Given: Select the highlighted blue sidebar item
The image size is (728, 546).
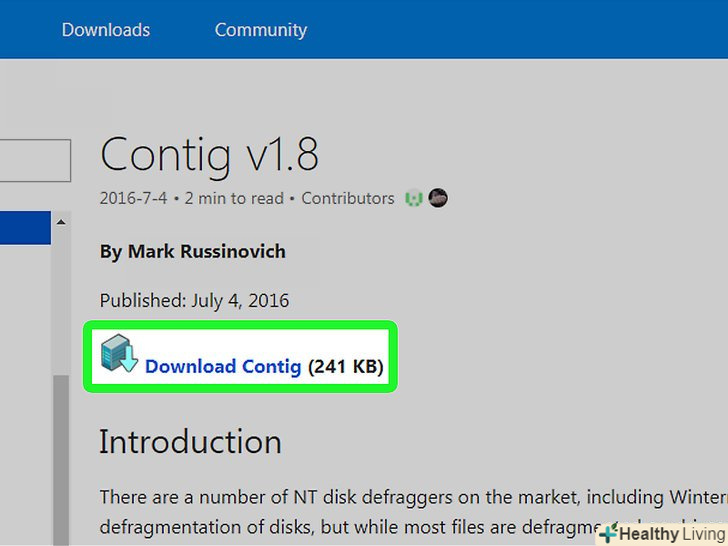Looking at the screenshot, I should [25, 228].
